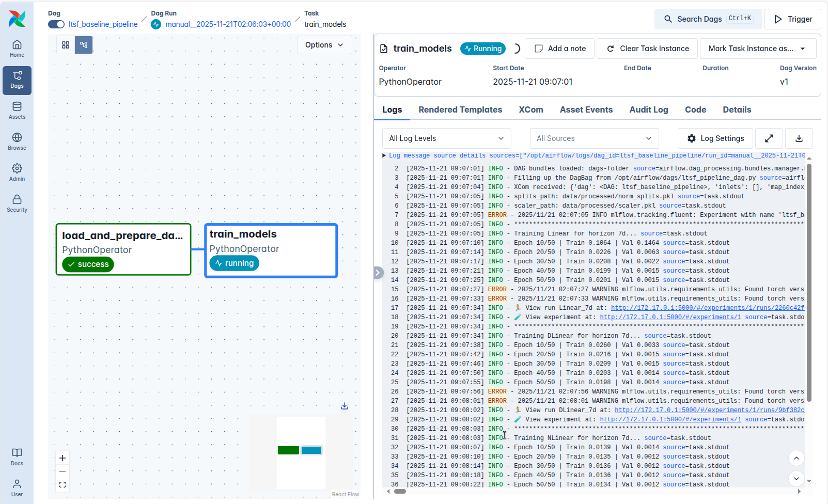Zoom out on graph
Viewport: 828px width, 504px height.
coord(63,471)
